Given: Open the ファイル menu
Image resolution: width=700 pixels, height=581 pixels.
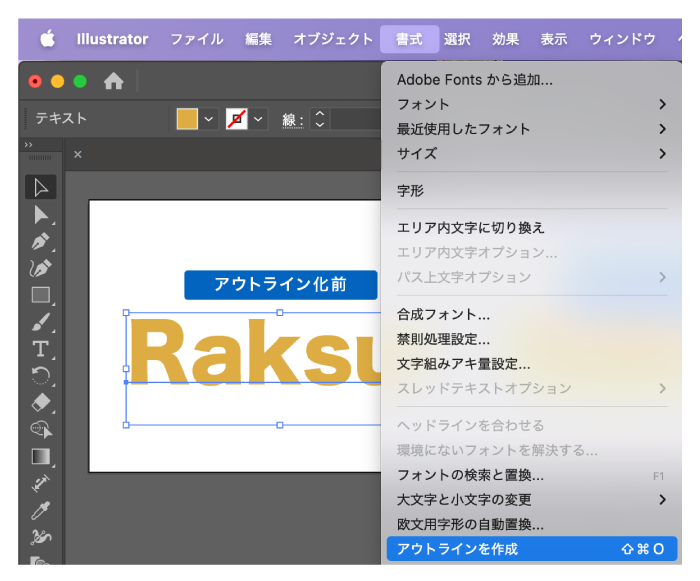Looking at the screenshot, I should tap(197, 39).
